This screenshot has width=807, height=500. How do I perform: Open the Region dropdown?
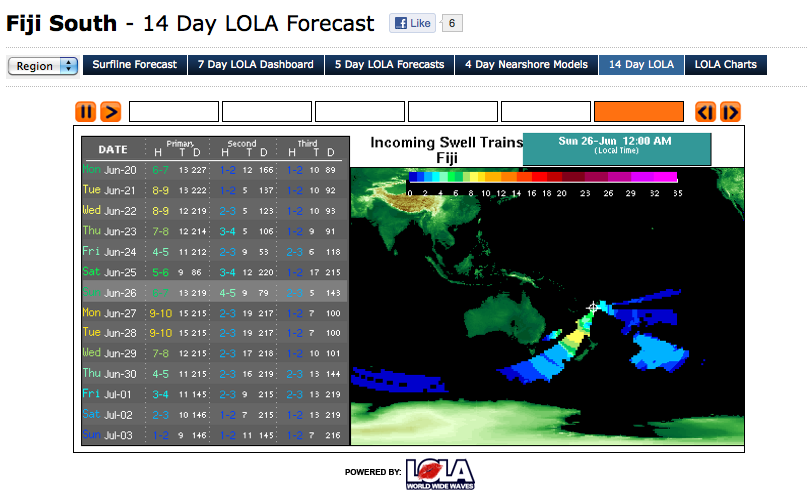pyautogui.click(x=43, y=66)
